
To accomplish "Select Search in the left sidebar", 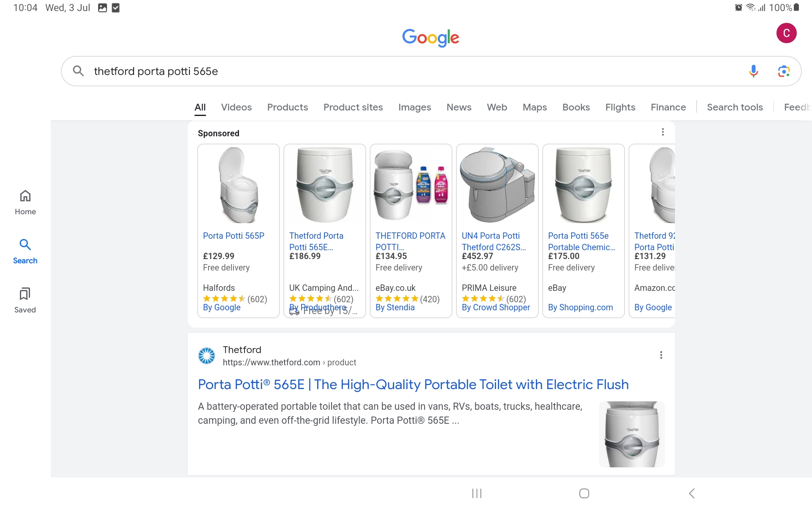I will click(x=25, y=251).
